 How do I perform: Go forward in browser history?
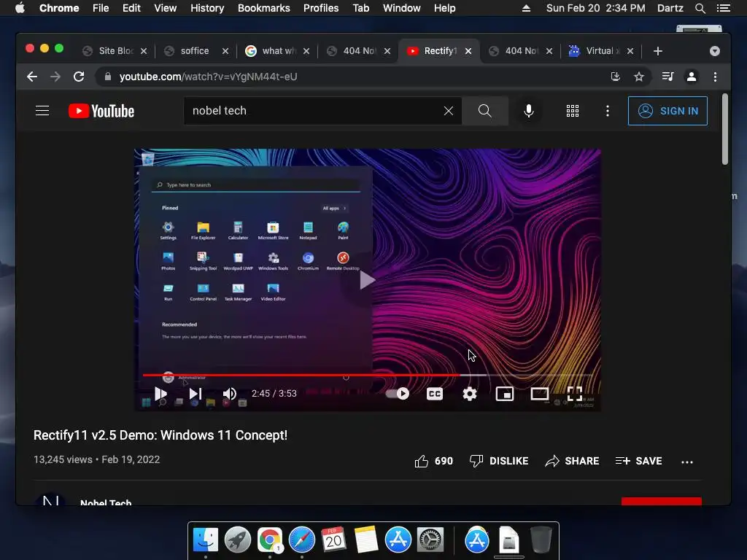55,77
